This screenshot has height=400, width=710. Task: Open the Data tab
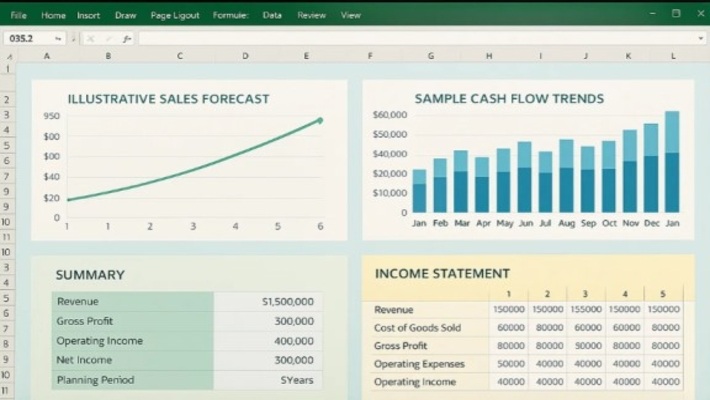pos(272,15)
